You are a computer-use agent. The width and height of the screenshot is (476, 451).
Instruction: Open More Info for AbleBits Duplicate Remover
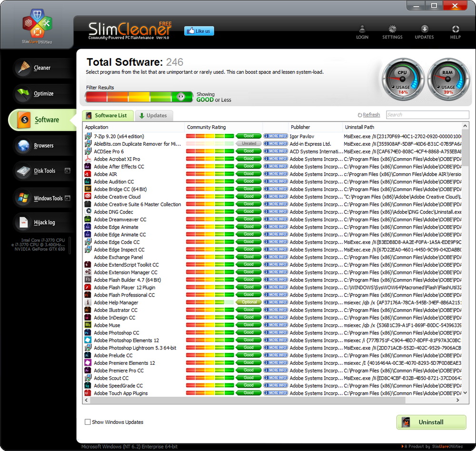(x=276, y=143)
